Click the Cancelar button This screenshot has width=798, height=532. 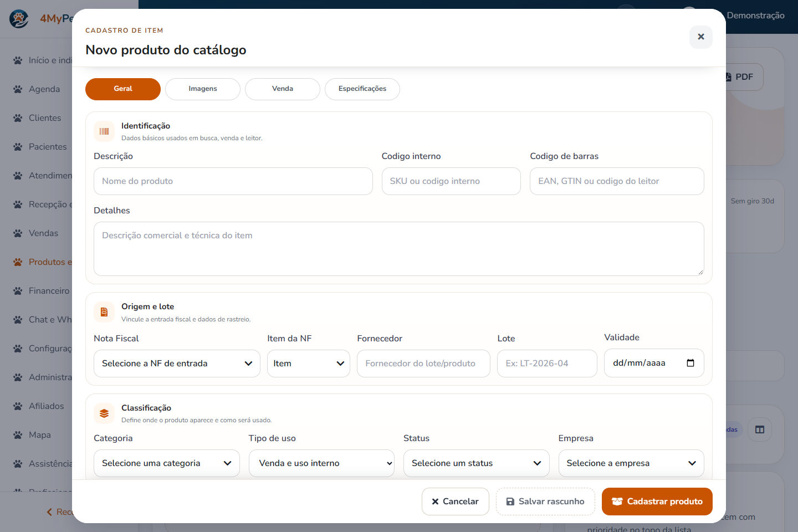click(456, 502)
